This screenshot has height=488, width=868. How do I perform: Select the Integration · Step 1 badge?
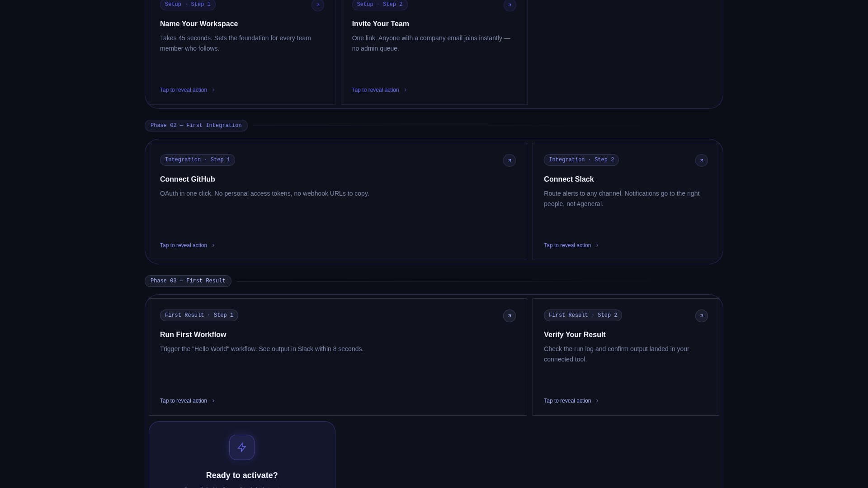(198, 160)
